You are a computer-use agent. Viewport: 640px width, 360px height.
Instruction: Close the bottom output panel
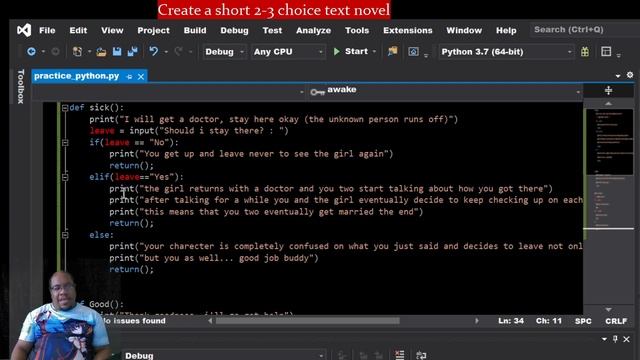(627, 339)
